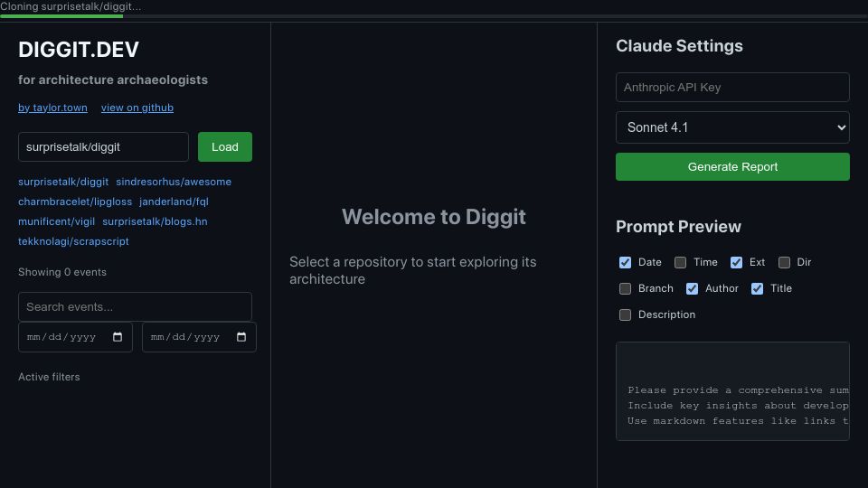Viewport: 868px width, 488px height.
Task: Select the surprisetalk/blogs.hn repo link
Action: tap(155, 221)
